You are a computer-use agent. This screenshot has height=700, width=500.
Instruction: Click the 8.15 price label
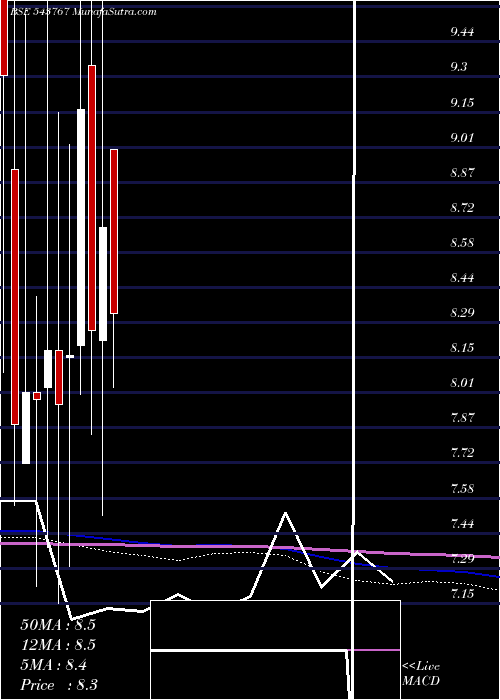tap(462, 348)
